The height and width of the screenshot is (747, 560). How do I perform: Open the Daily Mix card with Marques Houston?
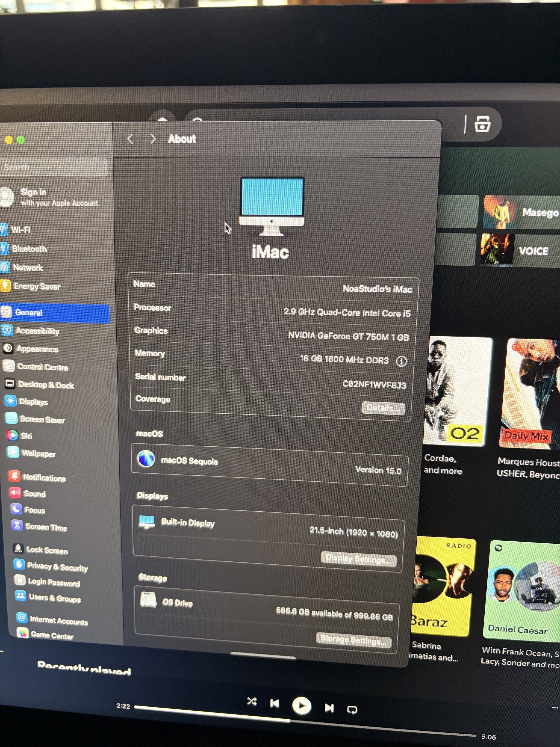coord(529,409)
